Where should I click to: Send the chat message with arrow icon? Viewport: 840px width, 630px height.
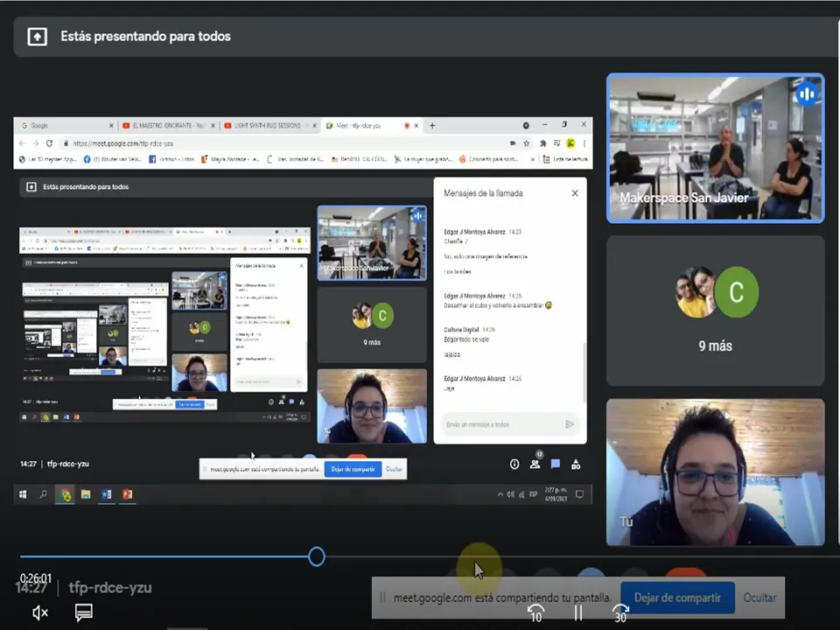[570, 424]
